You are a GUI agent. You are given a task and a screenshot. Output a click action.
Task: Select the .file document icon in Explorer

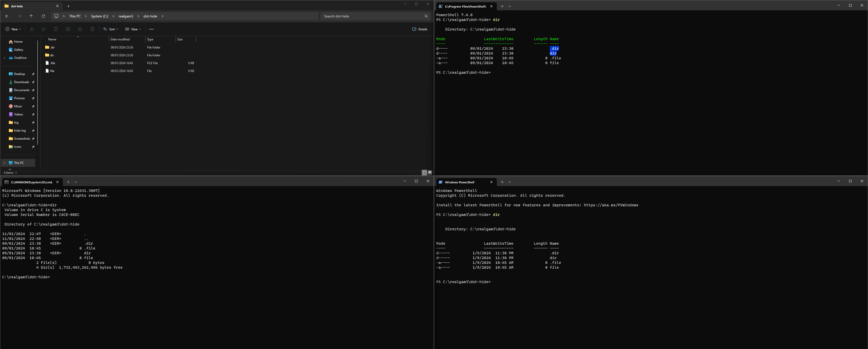[x=47, y=63]
